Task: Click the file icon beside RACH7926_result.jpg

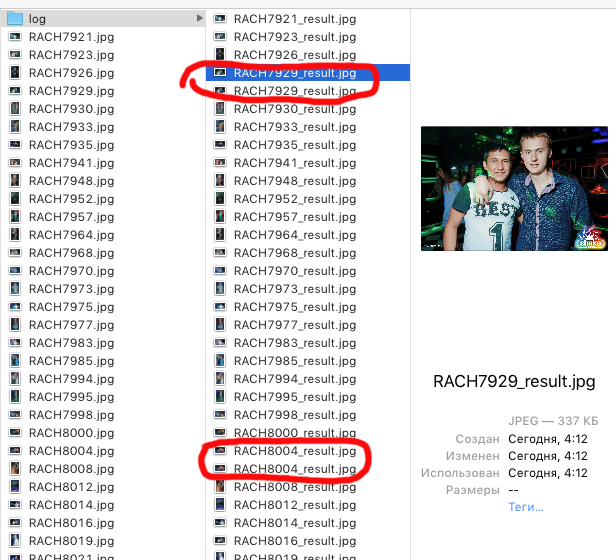Action: tap(220, 54)
